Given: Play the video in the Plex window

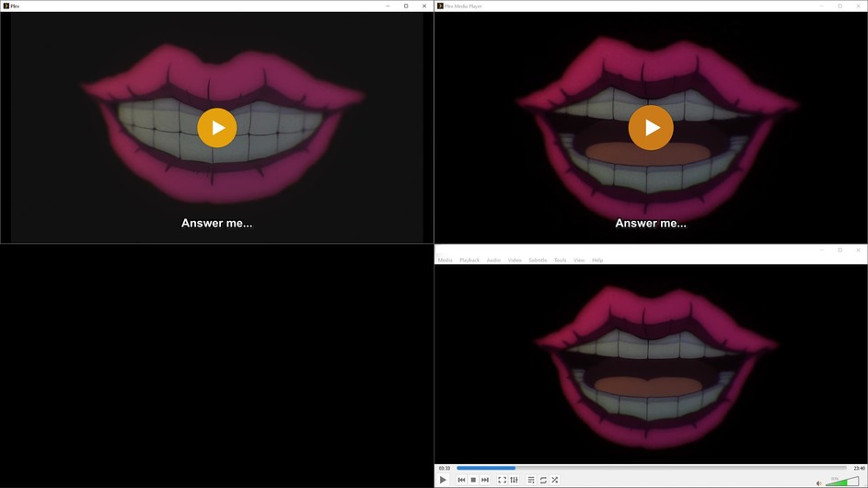Looking at the screenshot, I should (217, 128).
